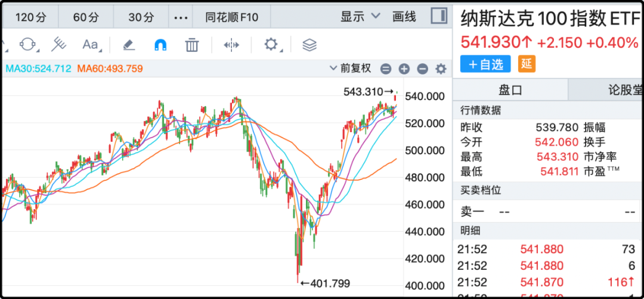Select the pitchfork drawing tool
Screen dimensions: 644x299
pos(58,45)
